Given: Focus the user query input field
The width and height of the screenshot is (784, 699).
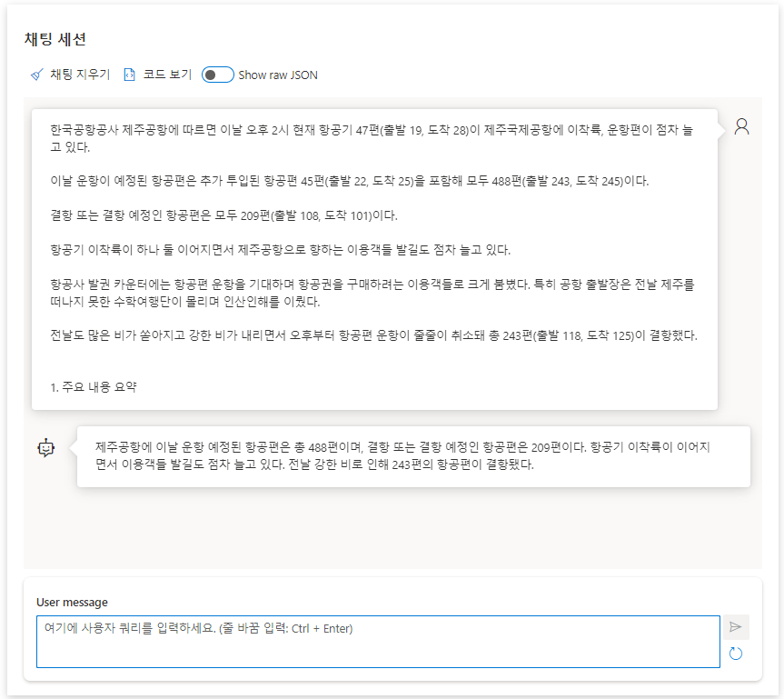Looking at the screenshot, I should (378, 642).
